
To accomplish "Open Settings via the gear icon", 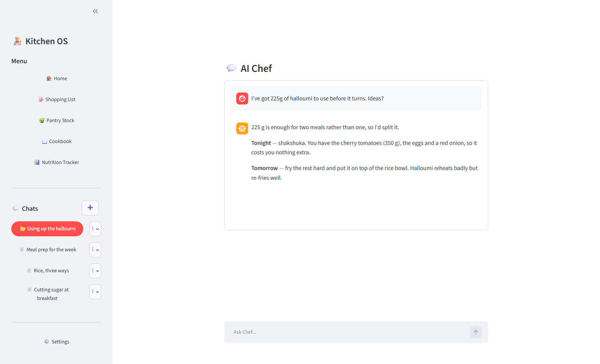I will [46, 342].
